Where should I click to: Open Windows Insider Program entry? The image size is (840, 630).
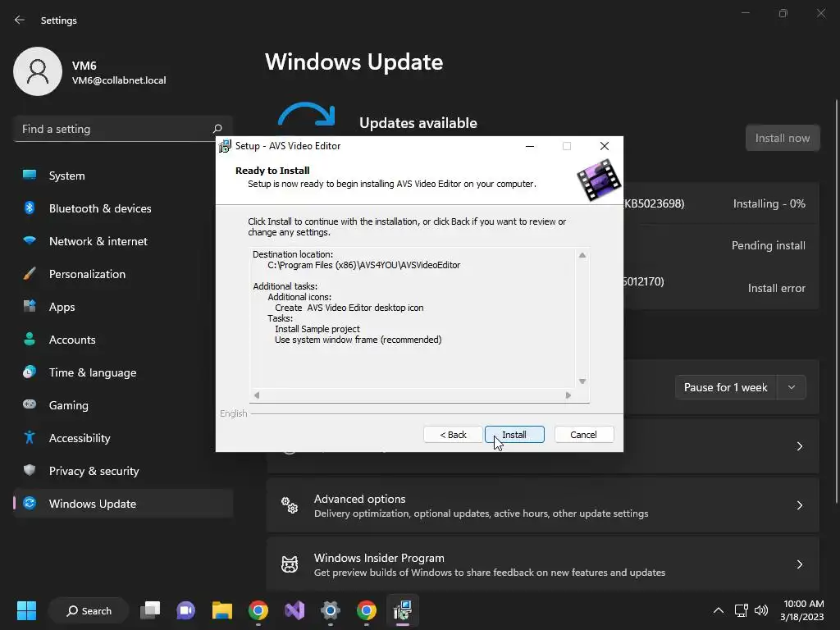coord(543,564)
